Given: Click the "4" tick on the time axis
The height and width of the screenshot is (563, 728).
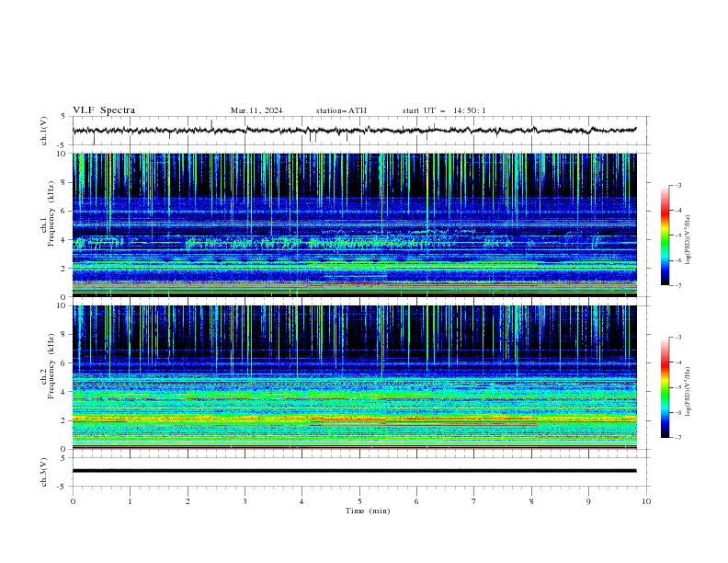Looking at the screenshot, I should (x=301, y=501).
